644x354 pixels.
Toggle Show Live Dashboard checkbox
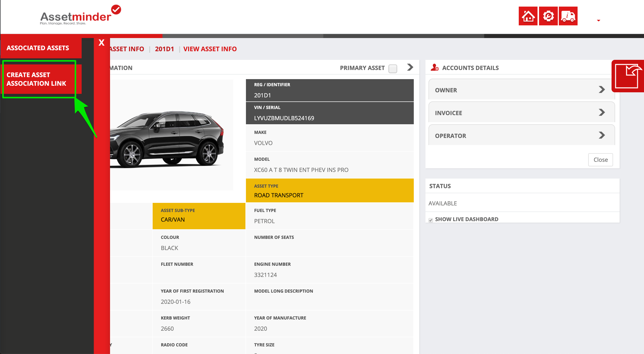(x=431, y=220)
